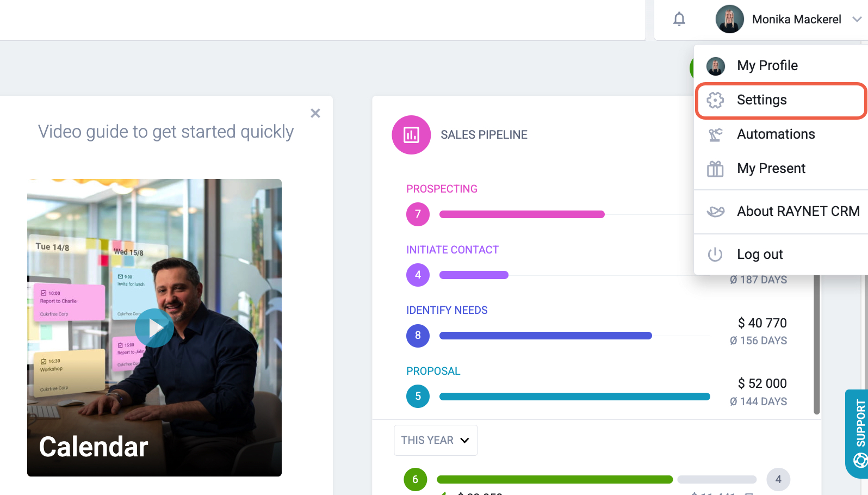Viewport: 868px width, 495px height.
Task: Click the Identify Needs stage label
Action: (x=447, y=311)
